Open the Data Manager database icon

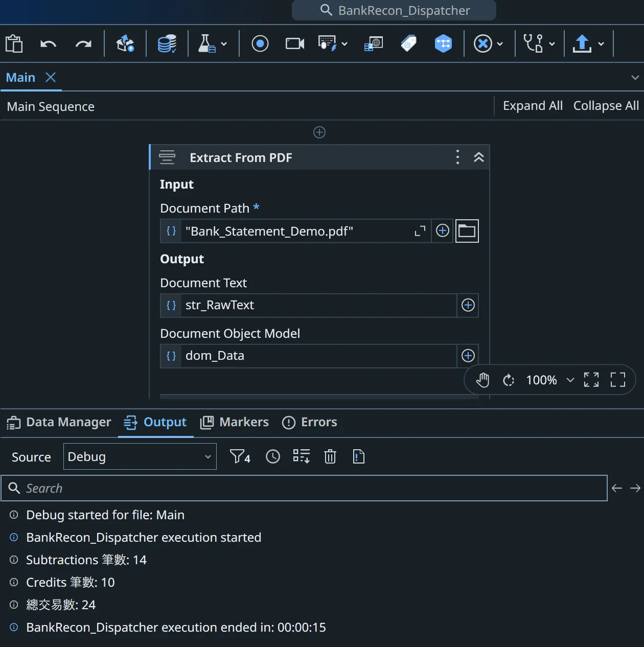coord(167,43)
